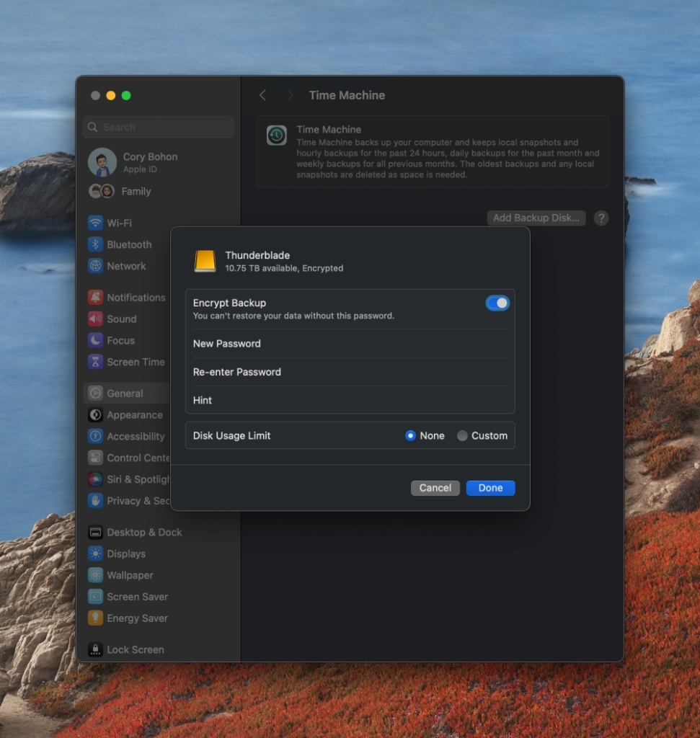Confirm encryption settings with Done
Screen dimensions: 700x738
tap(490, 488)
